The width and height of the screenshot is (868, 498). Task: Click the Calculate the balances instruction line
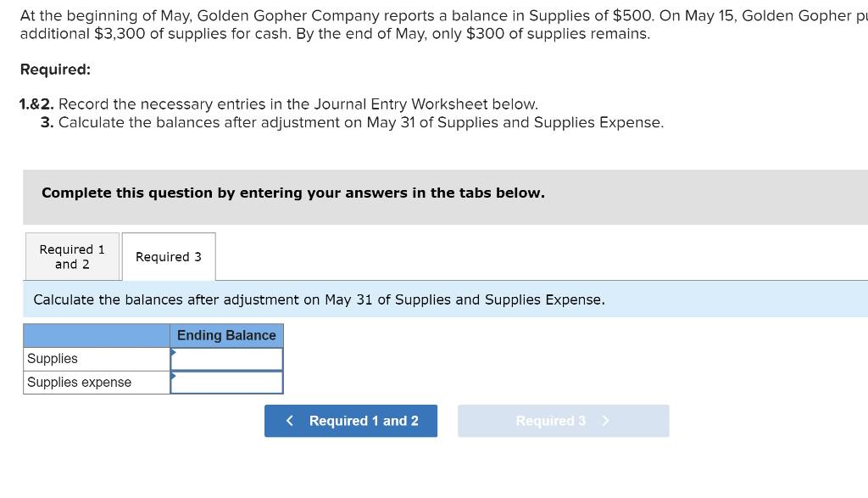[319, 299]
